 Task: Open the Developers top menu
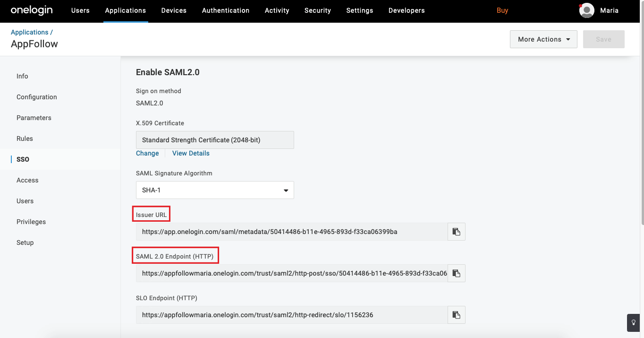point(407,10)
